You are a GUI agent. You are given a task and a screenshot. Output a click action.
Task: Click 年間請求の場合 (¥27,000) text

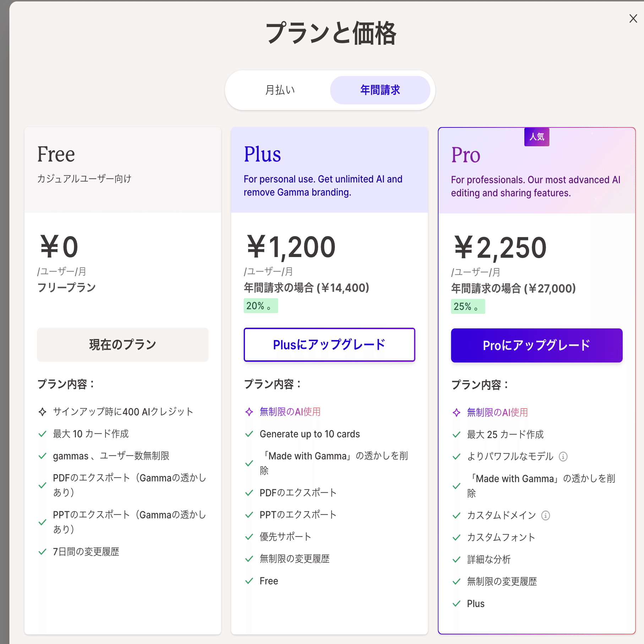click(x=513, y=289)
